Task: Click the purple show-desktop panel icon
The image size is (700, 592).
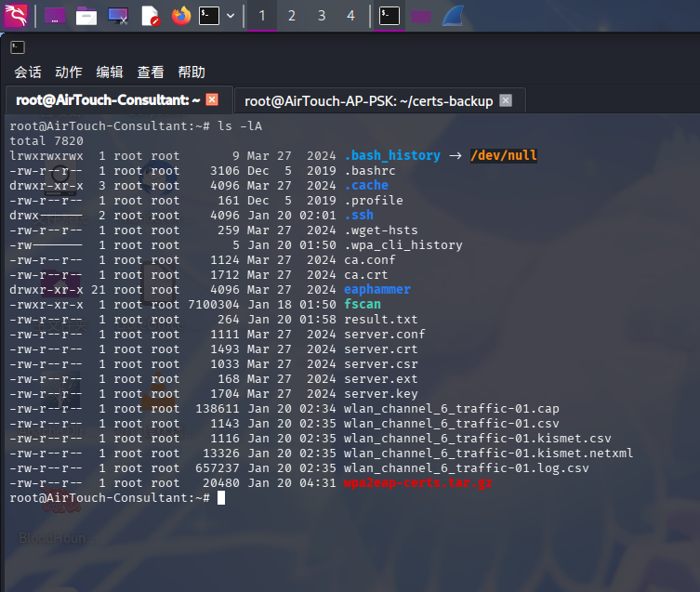Action: coord(55,16)
